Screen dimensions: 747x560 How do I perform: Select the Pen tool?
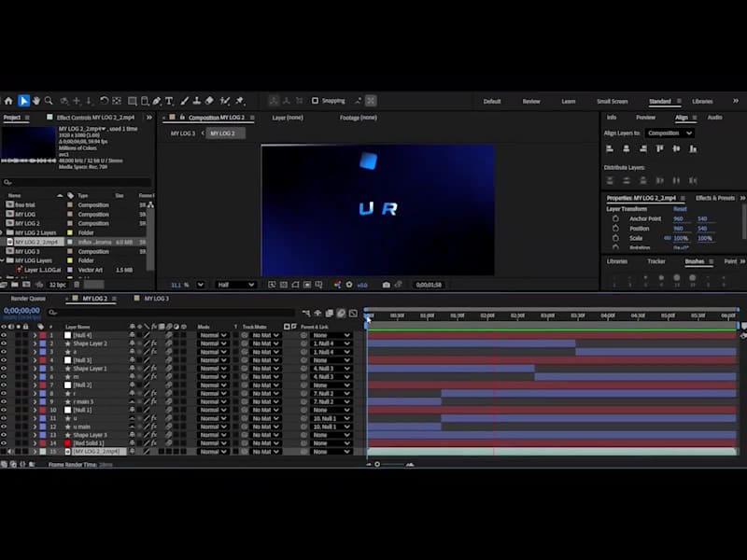point(157,101)
